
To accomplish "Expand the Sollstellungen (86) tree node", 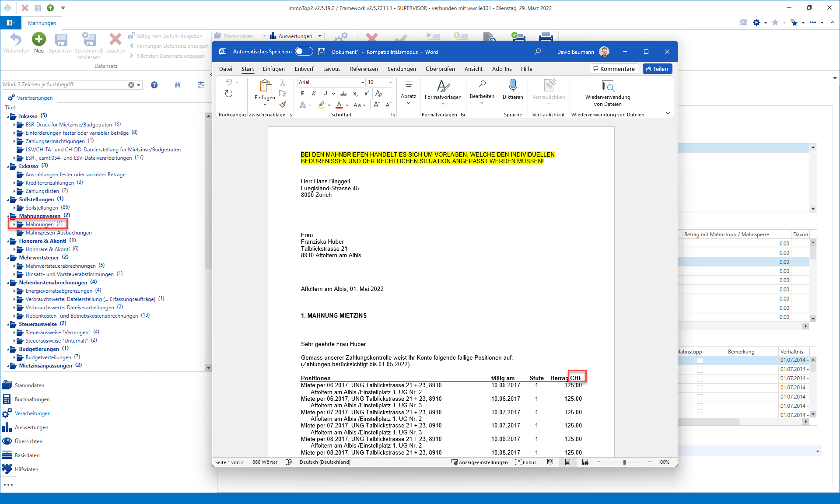I will [14, 208].
